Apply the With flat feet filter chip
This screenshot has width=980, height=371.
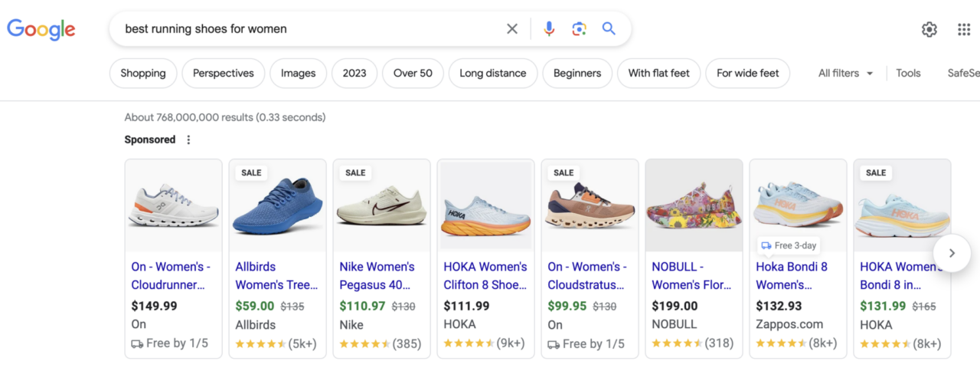pos(658,74)
